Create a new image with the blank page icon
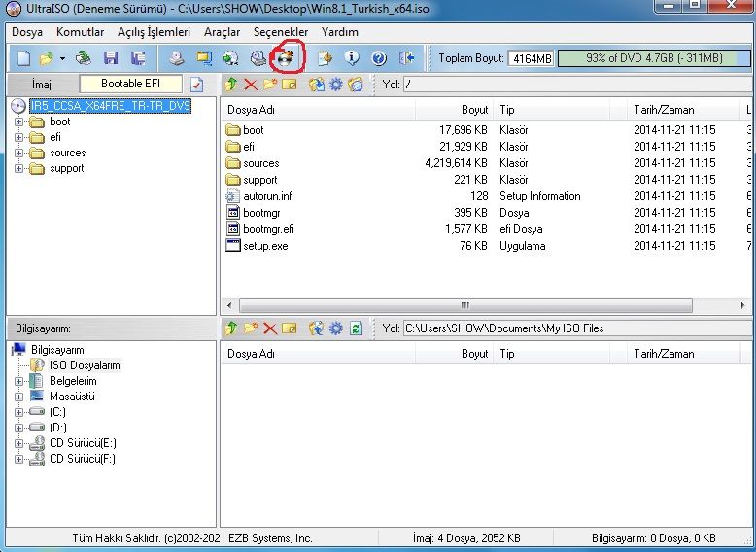Screen dimensions: 756x552 23,58
